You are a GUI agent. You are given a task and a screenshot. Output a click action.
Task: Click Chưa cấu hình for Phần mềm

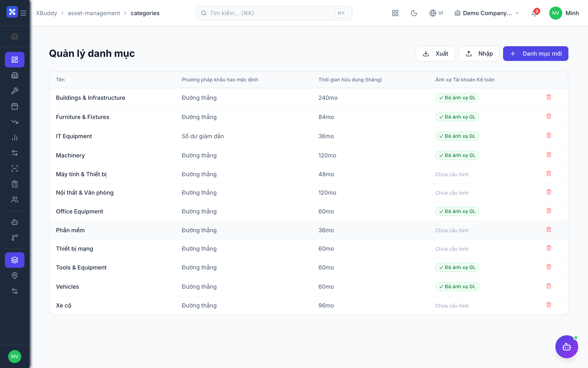point(452,230)
